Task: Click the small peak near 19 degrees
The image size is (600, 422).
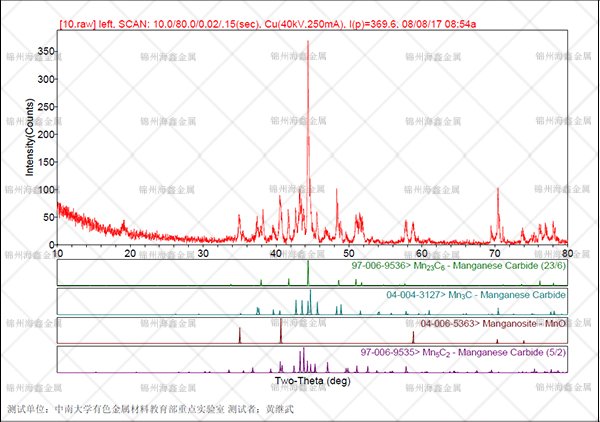Action: [x=124, y=224]
